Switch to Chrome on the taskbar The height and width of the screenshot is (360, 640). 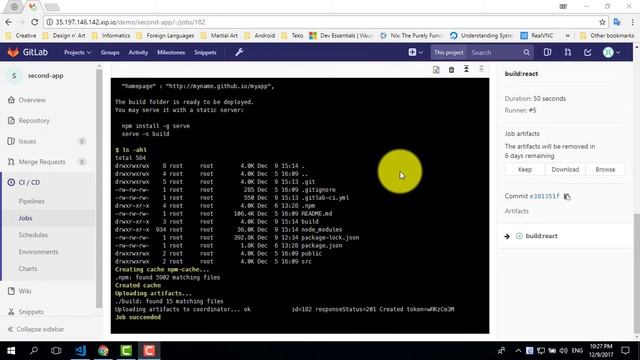(x=103, y=351)
